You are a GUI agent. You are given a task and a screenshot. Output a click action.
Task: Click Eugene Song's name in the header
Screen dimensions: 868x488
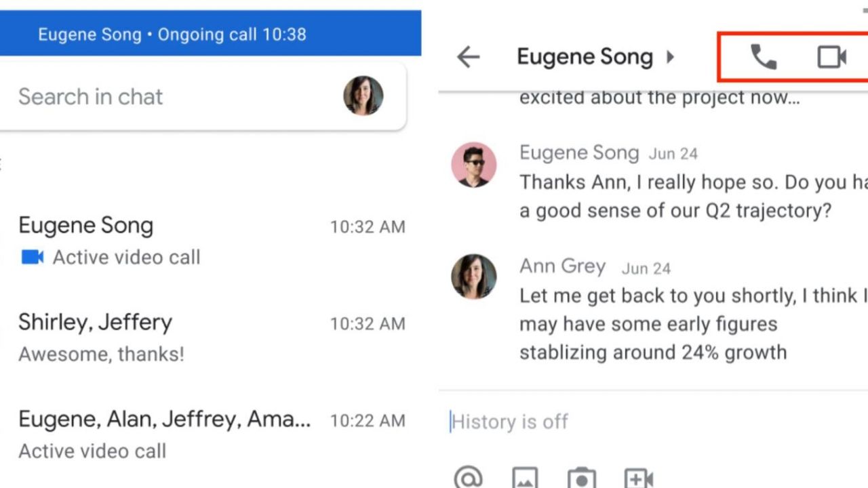[585, 58]
